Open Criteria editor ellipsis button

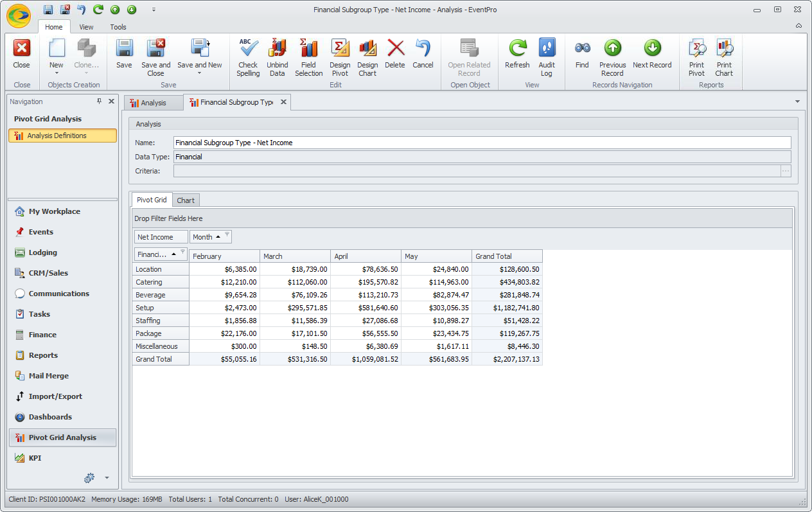coord(785,171)
